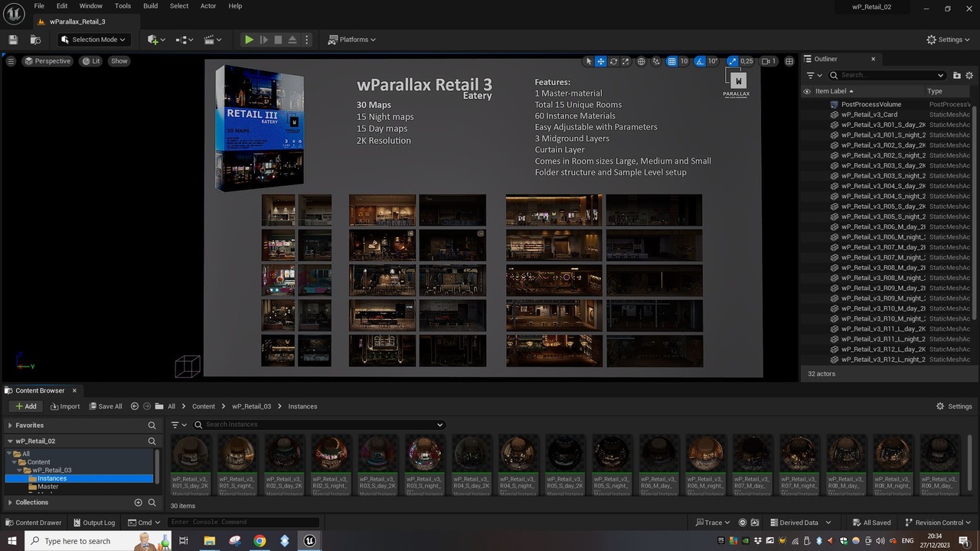Image resolution: width=980 pixels, height=551 pixels.
Task: Toggle grid snapping
Action: (x=671, y=61)
